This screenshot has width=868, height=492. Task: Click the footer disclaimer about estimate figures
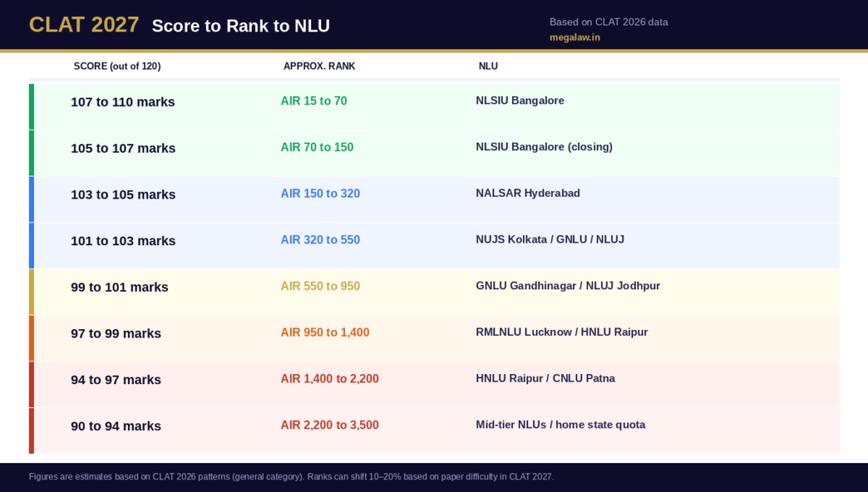tap(292, 477)
